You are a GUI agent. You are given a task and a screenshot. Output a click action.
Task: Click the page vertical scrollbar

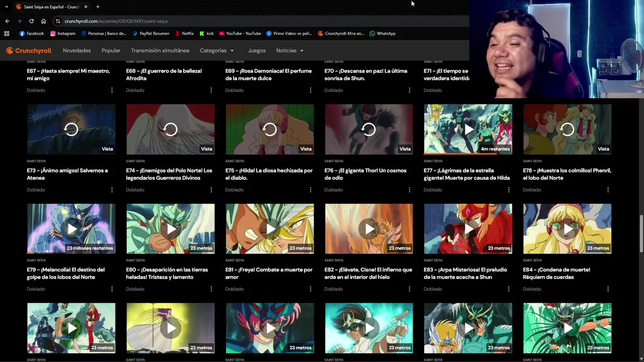[641, 234]
